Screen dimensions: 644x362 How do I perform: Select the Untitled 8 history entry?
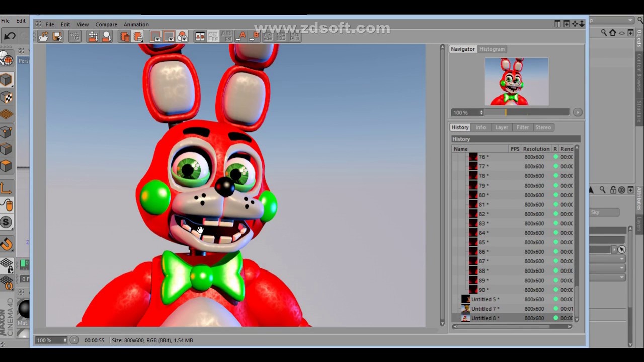point(512,318)
